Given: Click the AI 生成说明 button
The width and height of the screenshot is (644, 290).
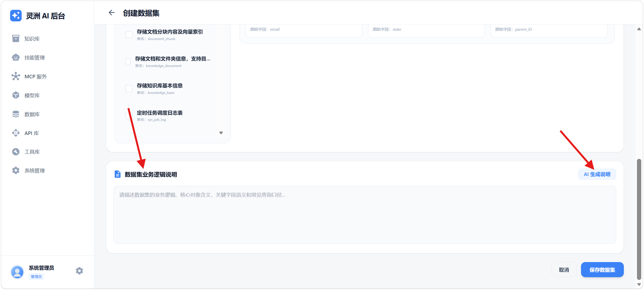Looking at the screenshot, I should click(597, 174).
